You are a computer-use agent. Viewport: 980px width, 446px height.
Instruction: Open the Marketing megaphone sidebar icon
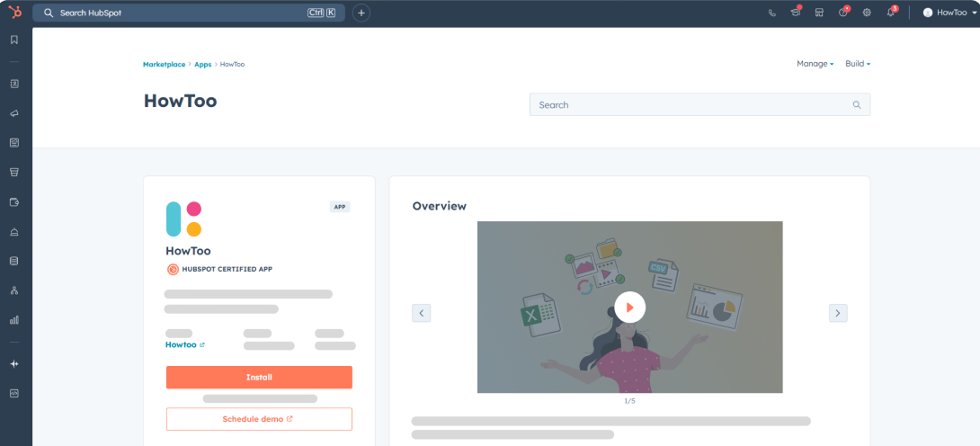[14, 113]
